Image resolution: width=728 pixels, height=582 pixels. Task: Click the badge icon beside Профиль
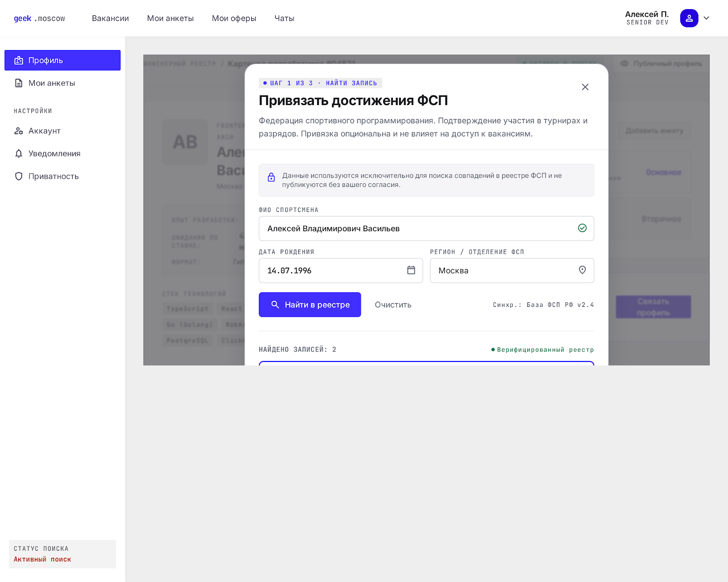pos(19,60)
